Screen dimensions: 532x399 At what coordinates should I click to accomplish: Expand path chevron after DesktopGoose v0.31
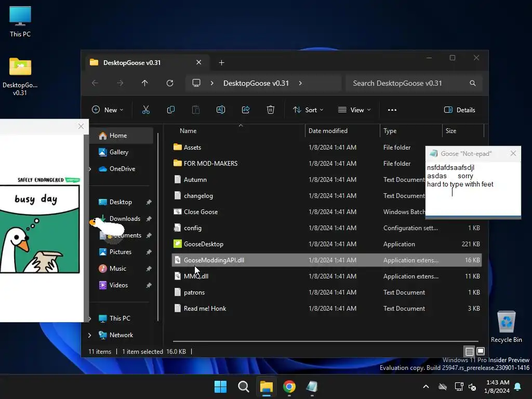pyautogui.click(x=300, y=83)
